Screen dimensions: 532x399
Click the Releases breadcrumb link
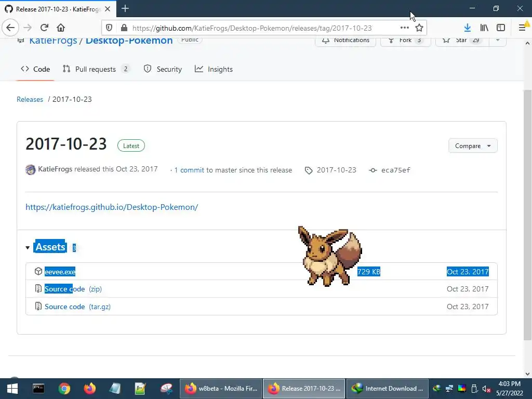[30, 99]
